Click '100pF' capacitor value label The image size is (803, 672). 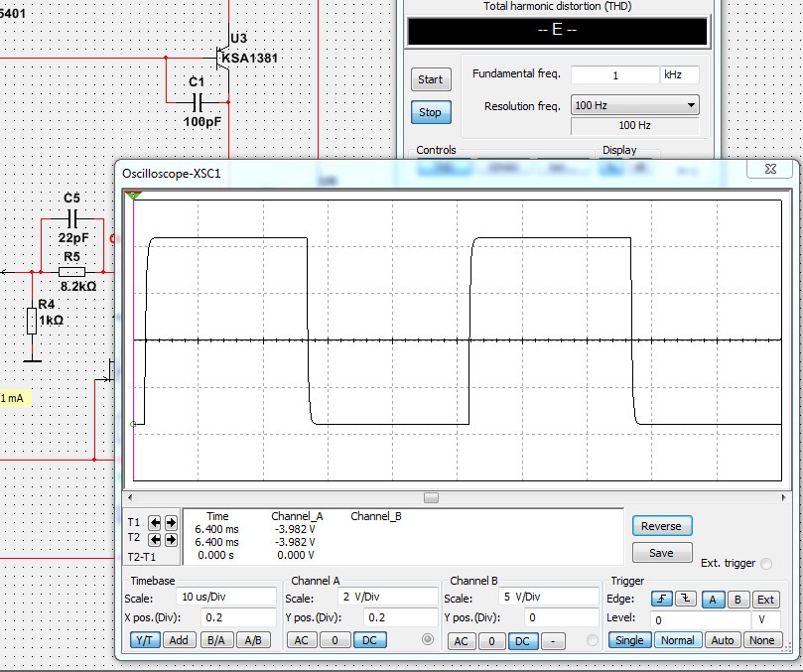[x=202, y=122]
